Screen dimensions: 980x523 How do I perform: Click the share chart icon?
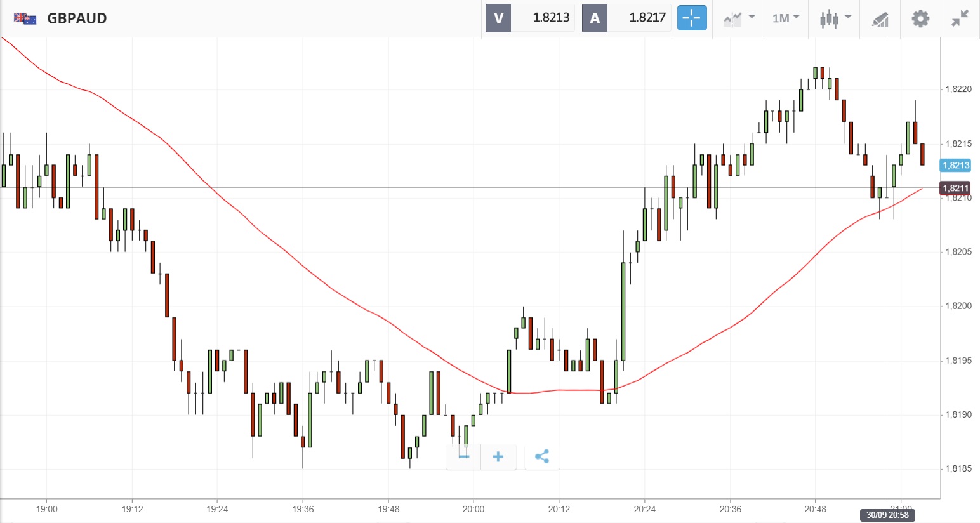click(542, 456)
